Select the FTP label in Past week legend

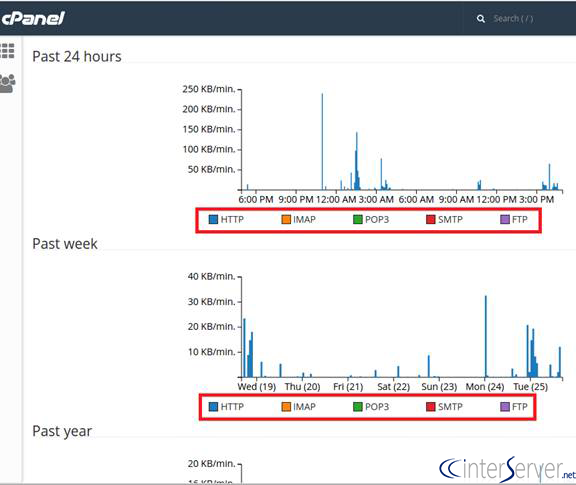click(x=520, y=407)
